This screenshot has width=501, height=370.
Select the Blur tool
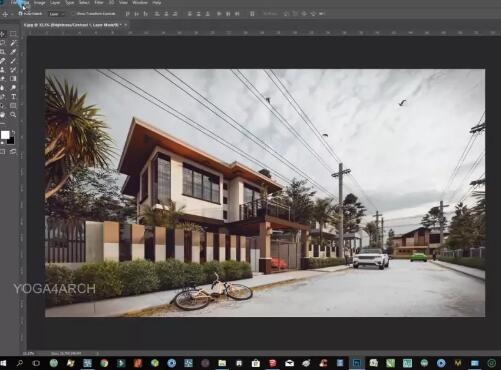click(x=2, y=88)
